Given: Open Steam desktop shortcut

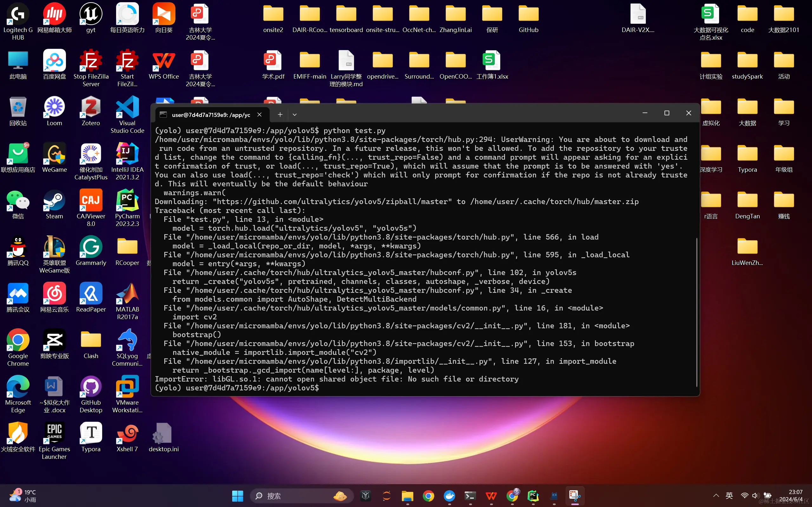Looking at the screenshot, I should tap(54, 201).
